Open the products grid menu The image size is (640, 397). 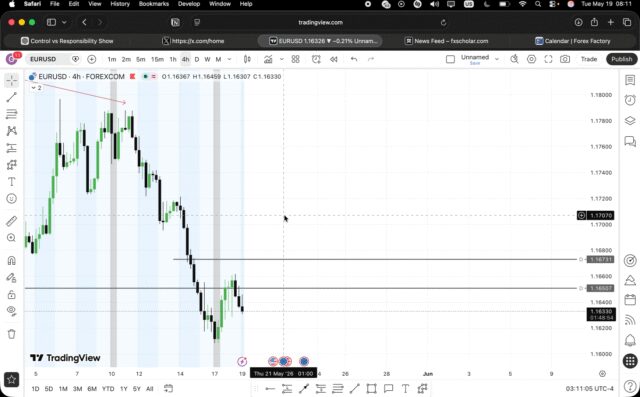pos(630,361)
